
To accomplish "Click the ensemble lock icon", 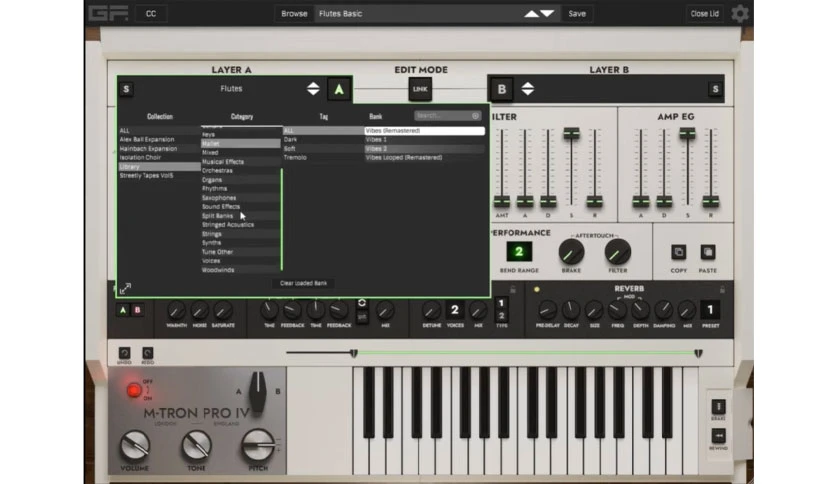I will tap(512, 289).
